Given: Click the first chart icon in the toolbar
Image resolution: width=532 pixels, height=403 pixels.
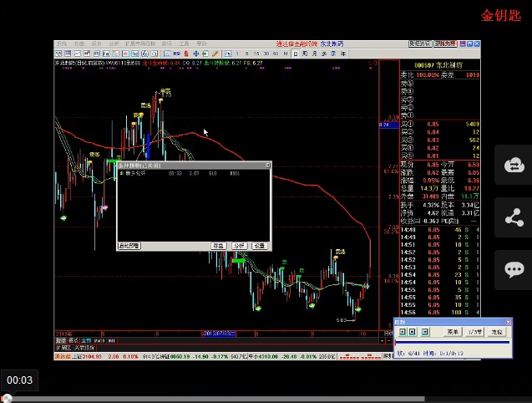Looking at the screenshot, I should point(58,54).
